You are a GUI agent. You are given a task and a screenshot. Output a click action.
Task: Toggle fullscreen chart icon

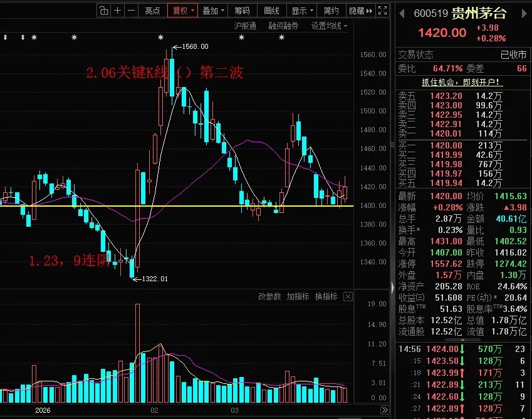[x=382, y=11]
